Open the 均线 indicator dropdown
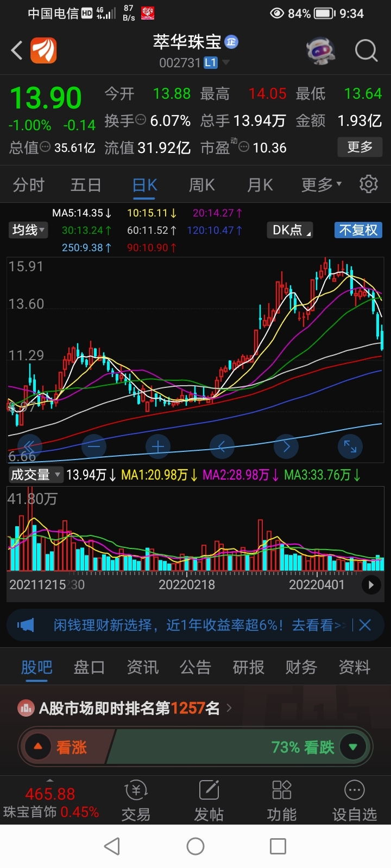Image resolution: width=391 pixels, height=868 pixels. 28,230
